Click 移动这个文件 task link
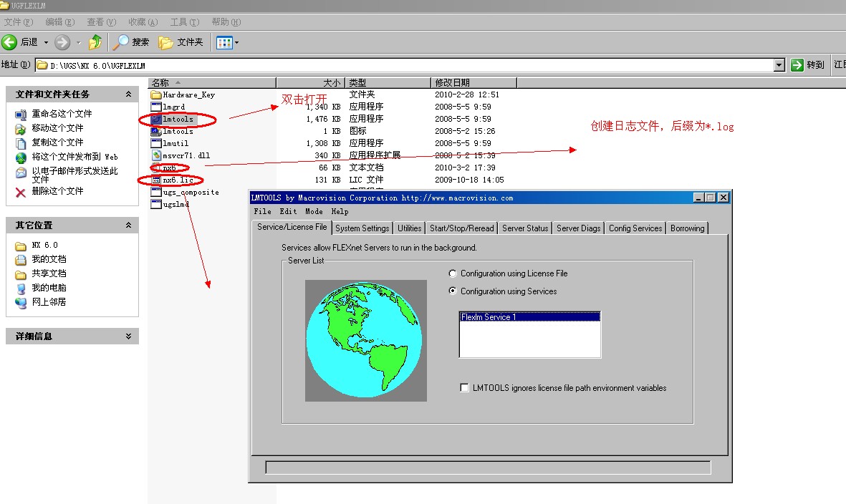The image size is (846, 504). point(57,127)
